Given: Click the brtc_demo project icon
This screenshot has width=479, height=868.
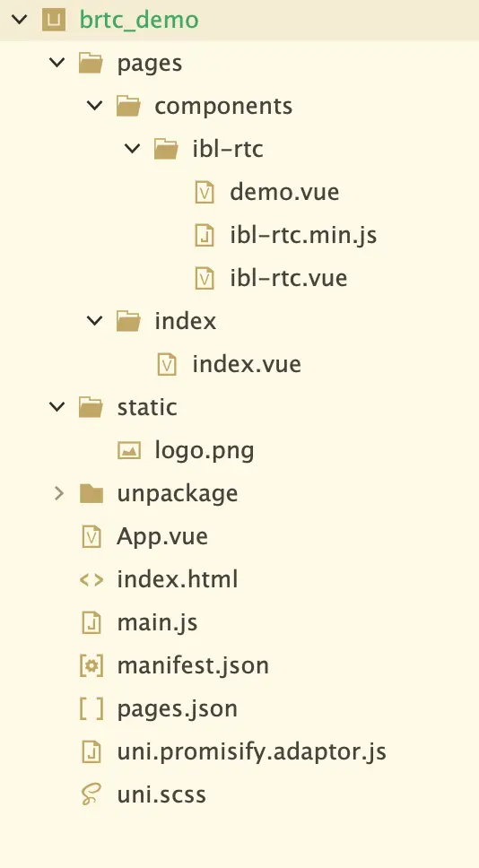Looking at the screenshot, I should click(x=54, y=21).
